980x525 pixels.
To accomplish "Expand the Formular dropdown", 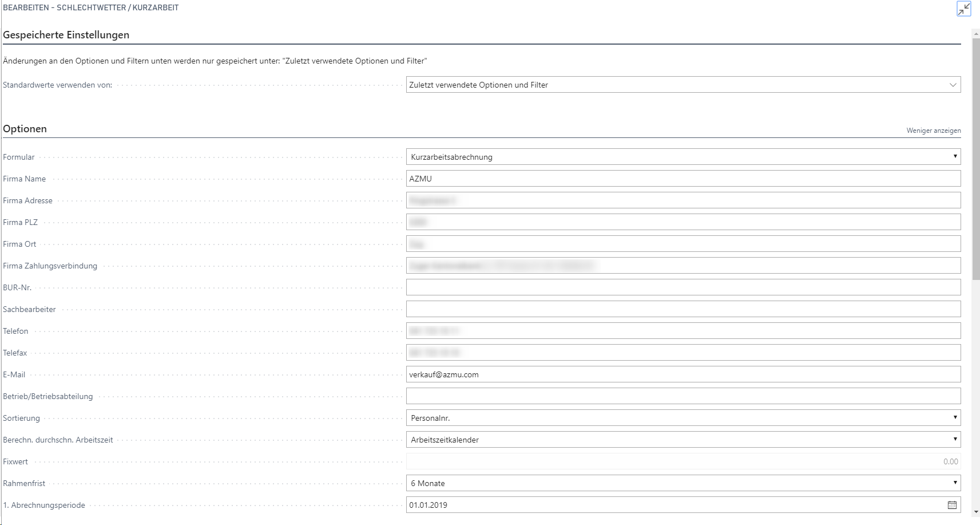I will [x=683, y=157].
